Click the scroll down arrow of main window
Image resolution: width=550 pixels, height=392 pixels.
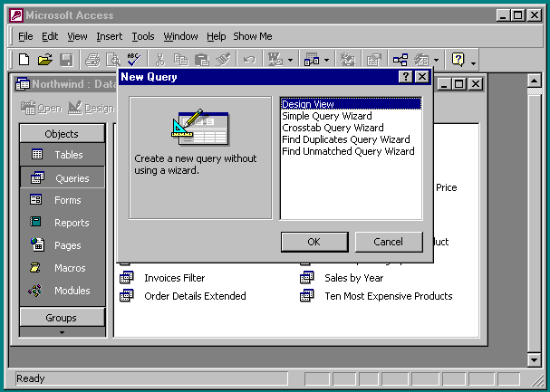pyautogui.click(x=534, y=359)
